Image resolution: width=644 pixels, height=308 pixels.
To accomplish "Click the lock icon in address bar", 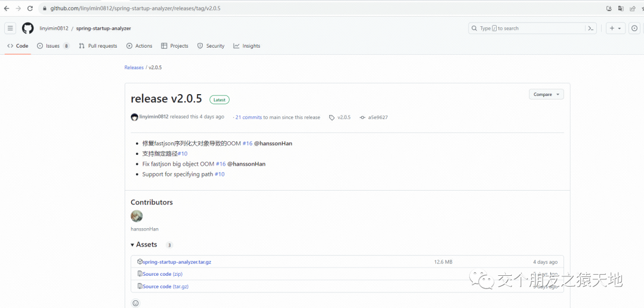I will [45, 8].
